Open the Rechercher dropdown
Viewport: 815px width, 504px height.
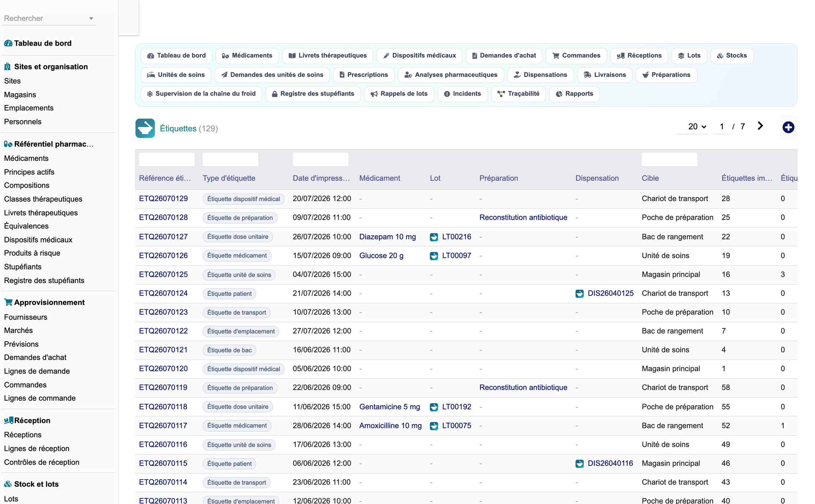(49, 18)
